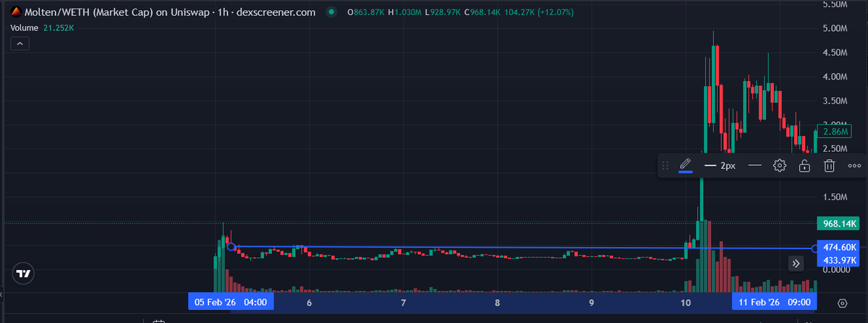Viewport: 868px width, 323px height.
Task: Open time axis settings hexagon icon
Action: click(842, 302)
